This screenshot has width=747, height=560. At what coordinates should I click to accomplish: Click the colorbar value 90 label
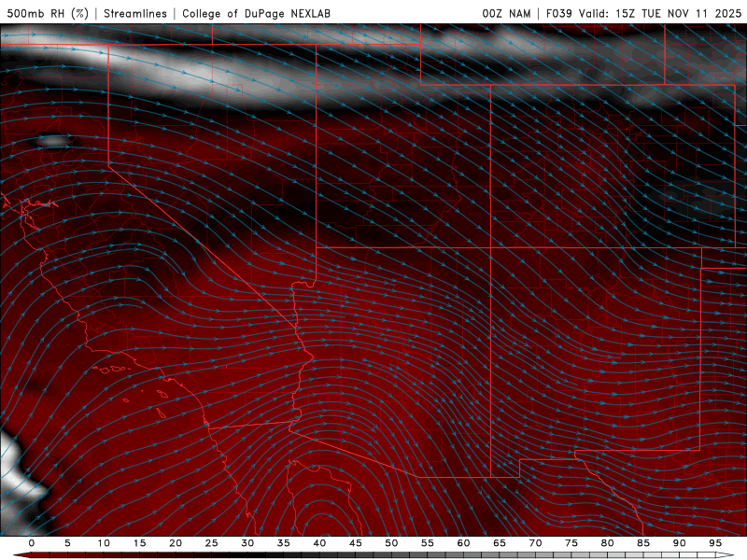click(679, 543)
